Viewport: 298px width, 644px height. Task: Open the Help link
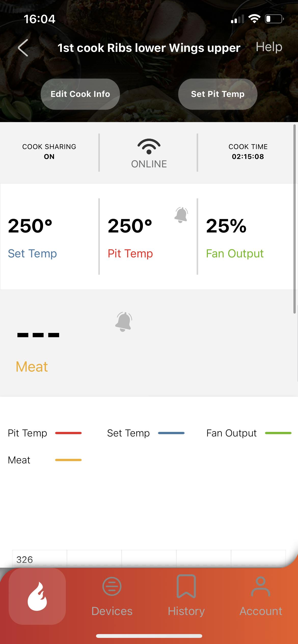[269, 47]
